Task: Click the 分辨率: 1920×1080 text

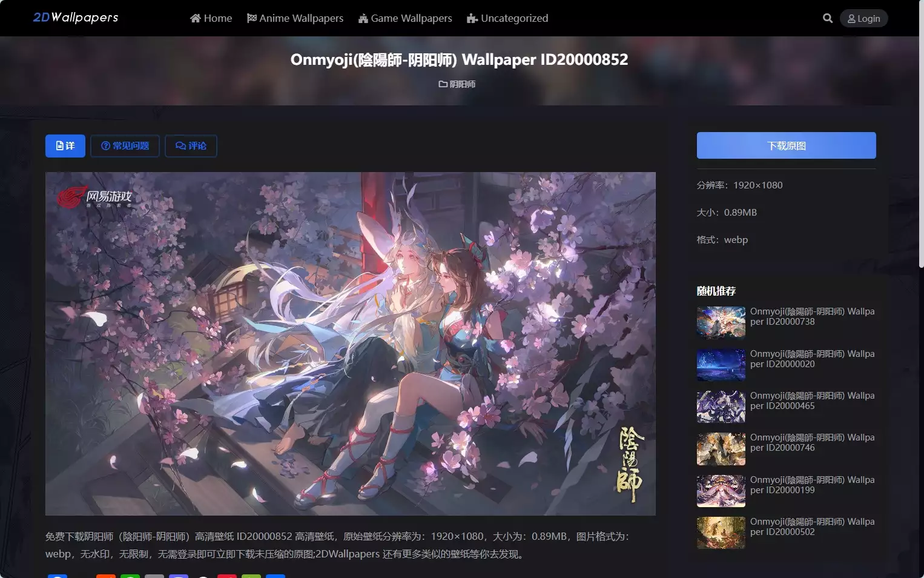Action: (x=740, y=185)
